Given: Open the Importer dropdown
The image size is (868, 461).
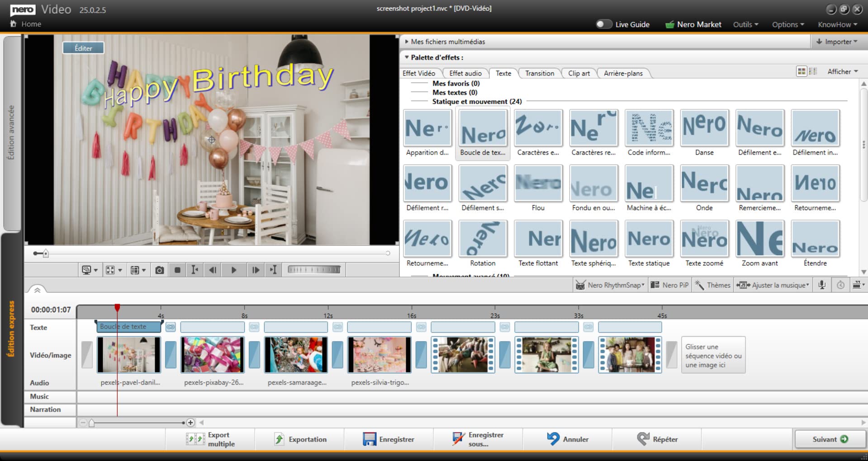Looking at the screenshot, I should tap(837, 42).
